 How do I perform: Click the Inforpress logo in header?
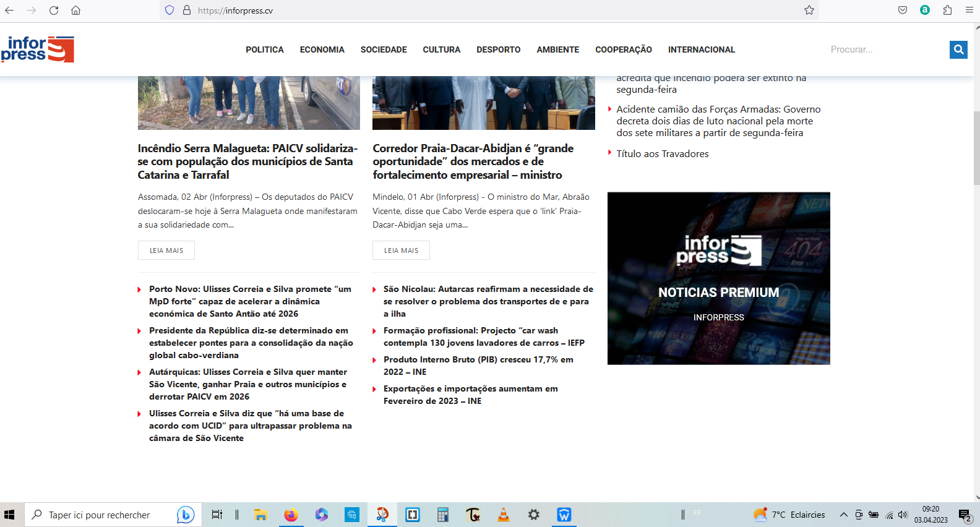[38, 49]
